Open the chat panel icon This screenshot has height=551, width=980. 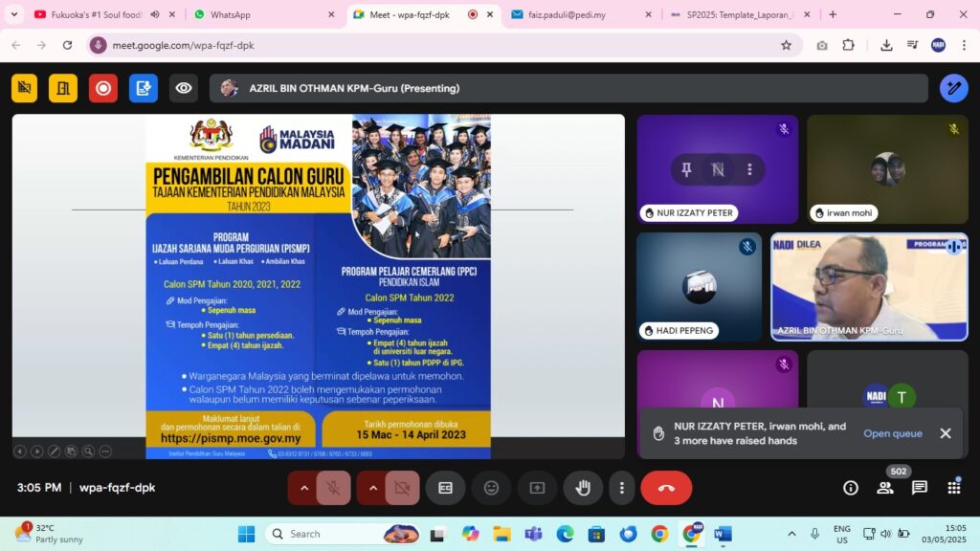(x=920, y=488)
